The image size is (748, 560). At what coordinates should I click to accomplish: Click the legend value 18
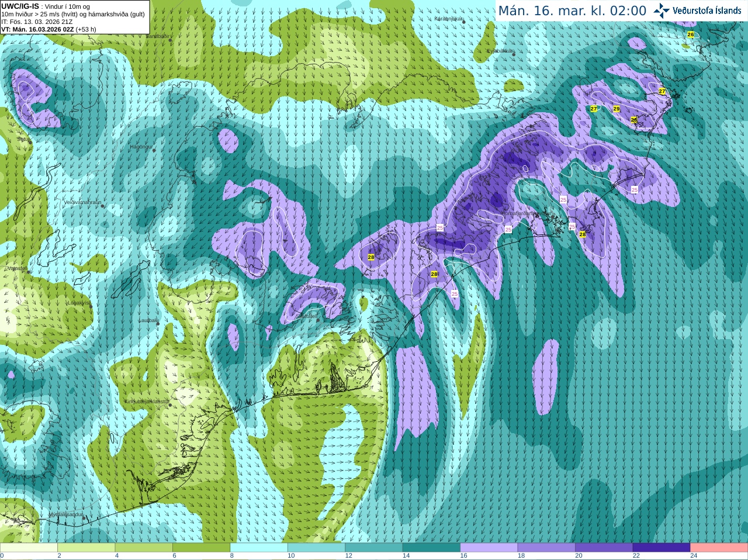pyautogui.click(x=521, y=556)
